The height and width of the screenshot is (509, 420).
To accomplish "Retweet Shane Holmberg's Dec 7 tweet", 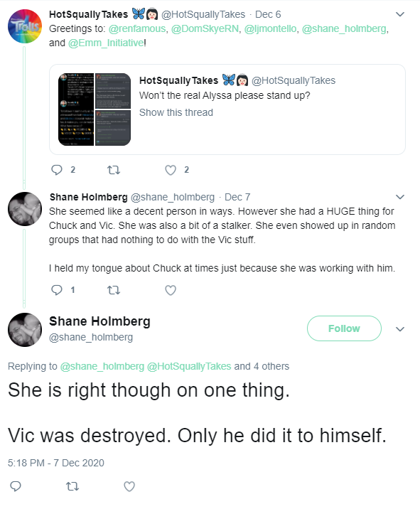I will click(114, 290).
